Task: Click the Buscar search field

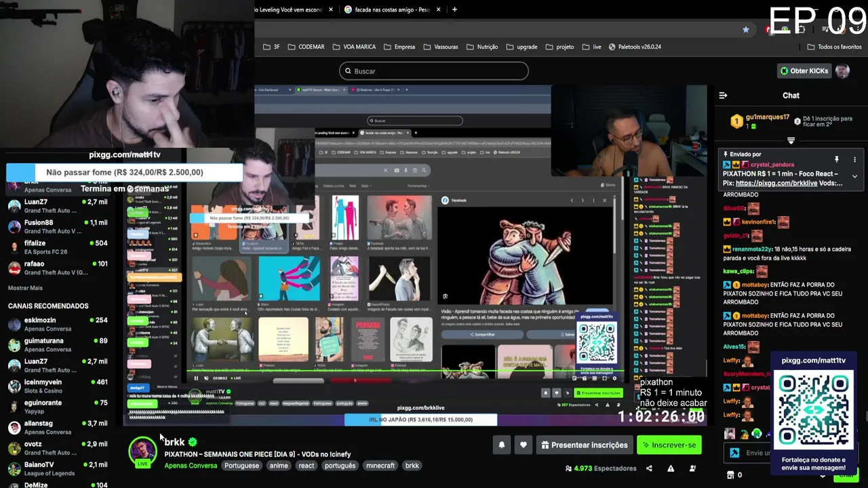Action: click(434, 71)
